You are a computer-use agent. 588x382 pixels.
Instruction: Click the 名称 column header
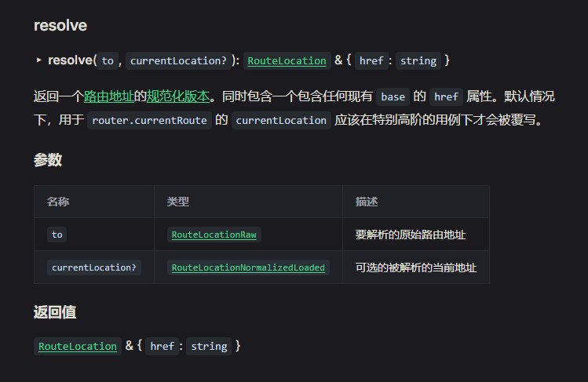[58, 202]
